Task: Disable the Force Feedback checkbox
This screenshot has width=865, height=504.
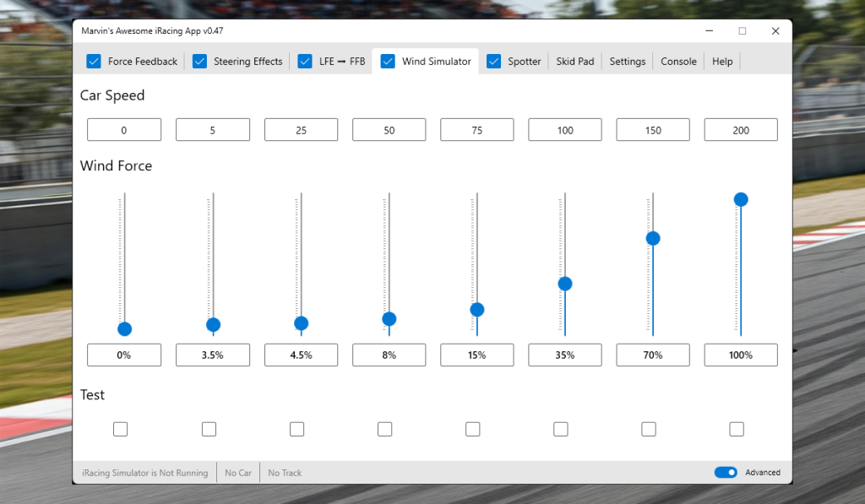Action: [x=93, y=61]
